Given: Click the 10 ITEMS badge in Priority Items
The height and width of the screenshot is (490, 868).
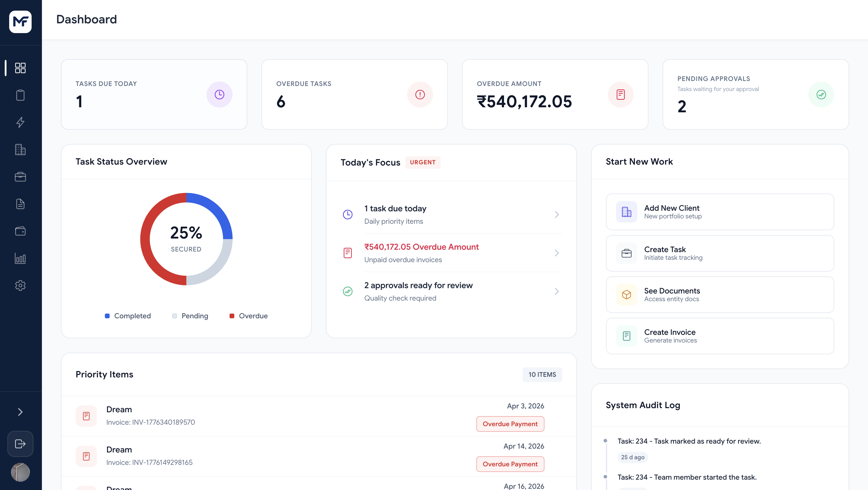Looking at the screenshot, I should 542,374.
